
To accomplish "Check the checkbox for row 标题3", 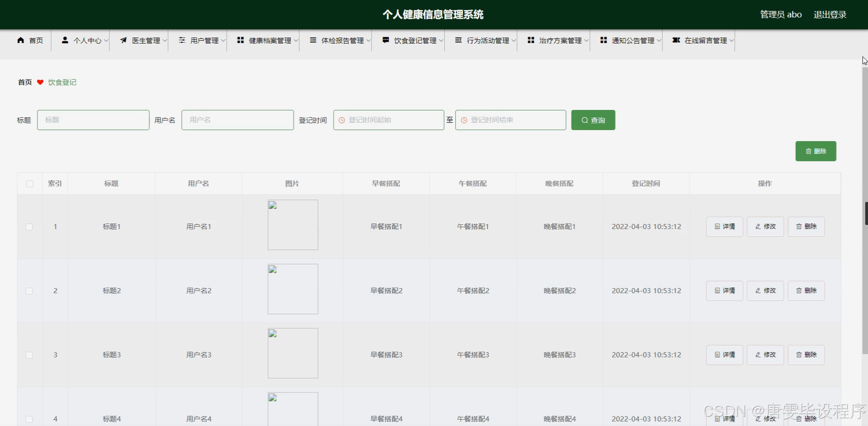I will pos(29,355).
